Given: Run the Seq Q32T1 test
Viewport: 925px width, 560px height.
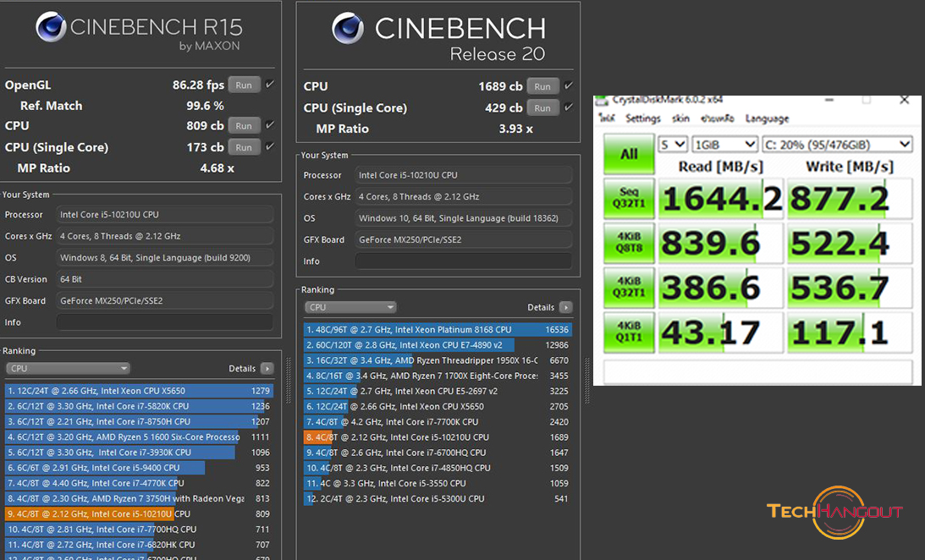Looking at the screenshot, I should (629, 198).
